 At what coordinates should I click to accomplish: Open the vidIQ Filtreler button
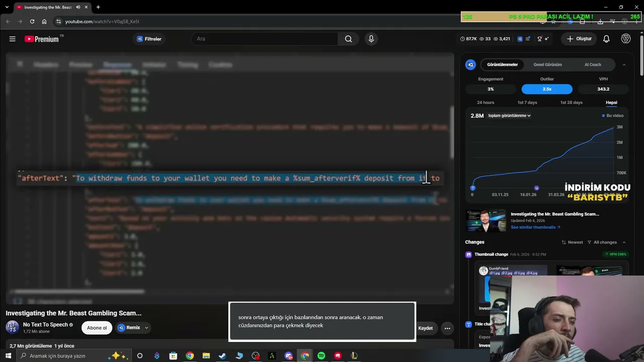(149, 39)
